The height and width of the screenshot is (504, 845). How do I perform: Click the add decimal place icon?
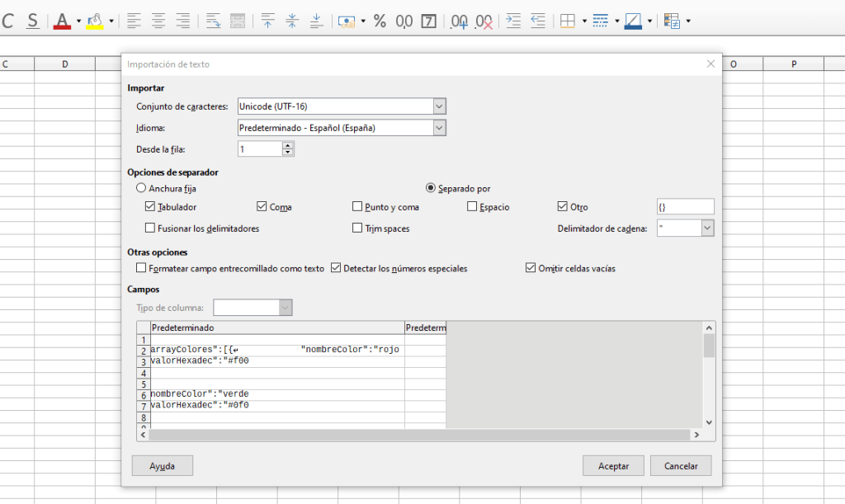point(460,21)
